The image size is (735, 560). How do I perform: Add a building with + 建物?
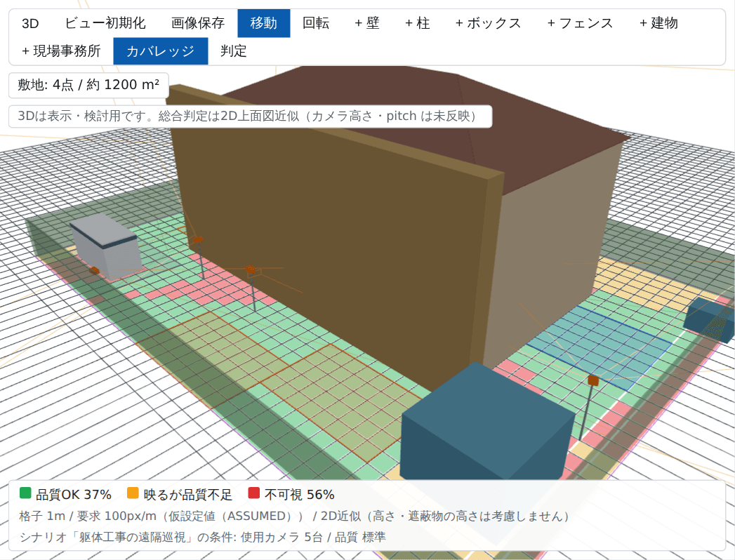658,23
